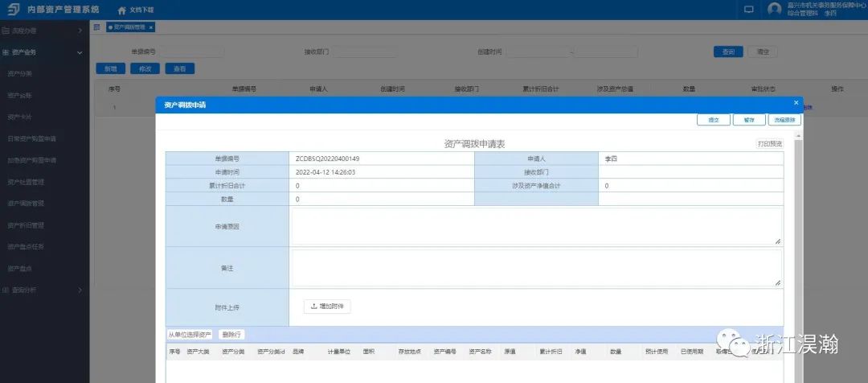Click into the 申请原因 text area

pos(535,226)
